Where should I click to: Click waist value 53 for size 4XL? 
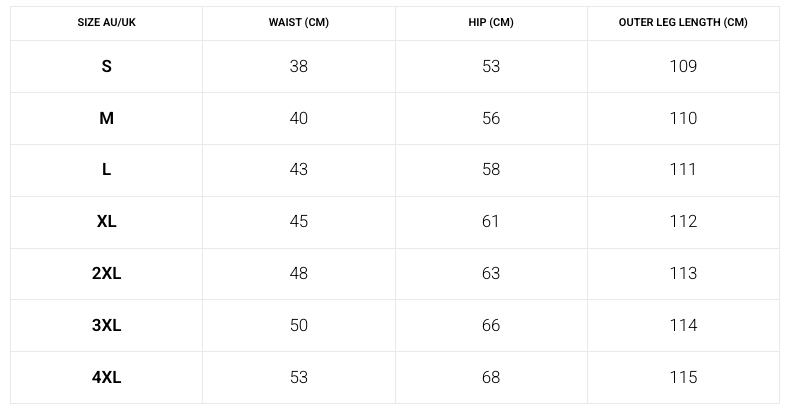[x=298, y=377]
